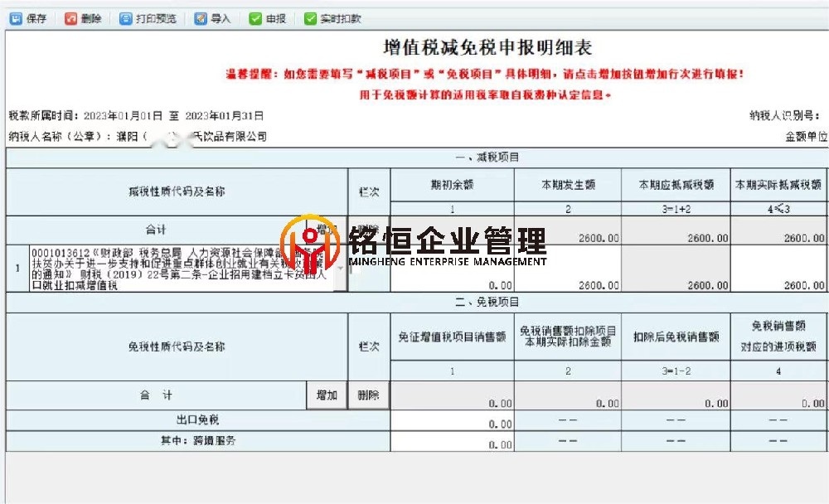Screen dimensions: 829x504
Task: Click the 免税性质代码及名称 column header
Action: [x=177, y=346]
